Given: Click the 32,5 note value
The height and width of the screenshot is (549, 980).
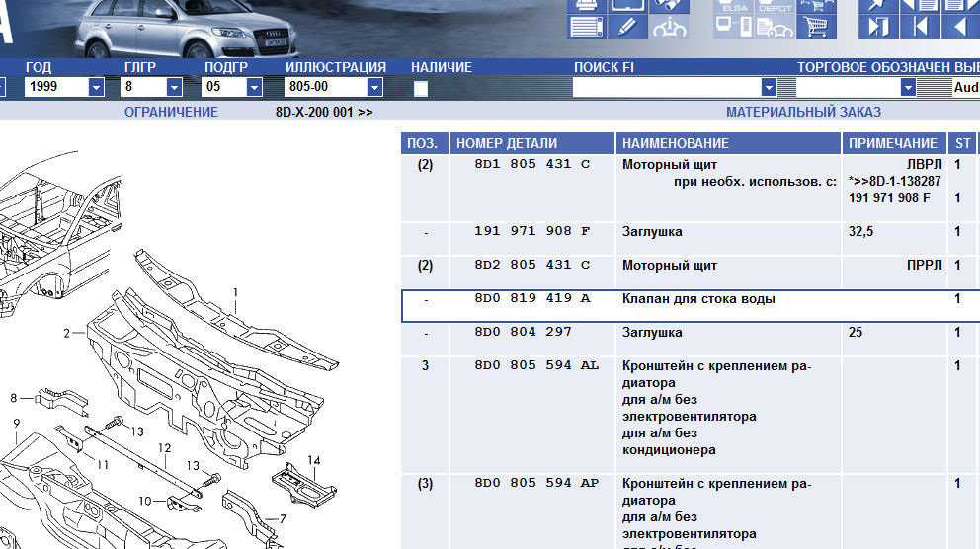Looking at the screenshot, I should 860,232.
